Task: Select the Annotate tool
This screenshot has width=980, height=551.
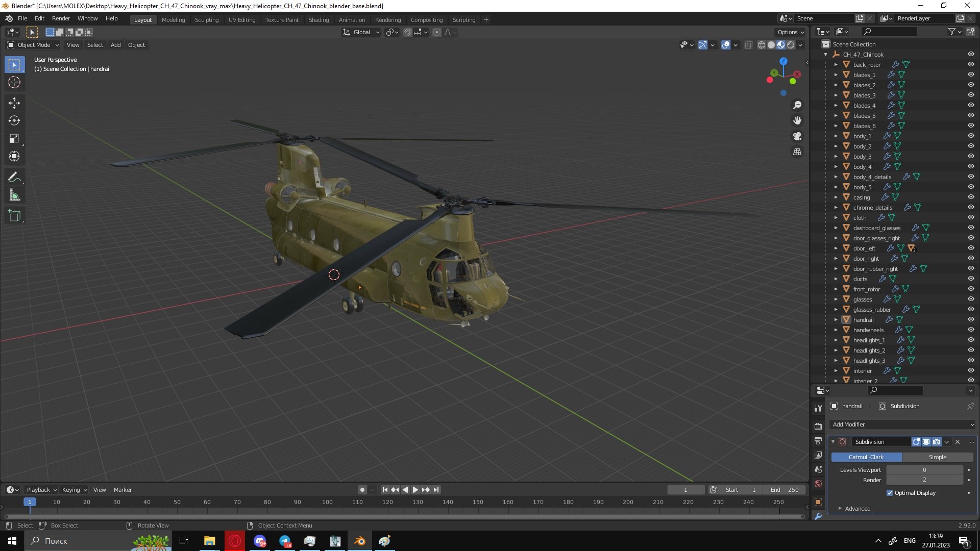Action: [x=14, y=177]
